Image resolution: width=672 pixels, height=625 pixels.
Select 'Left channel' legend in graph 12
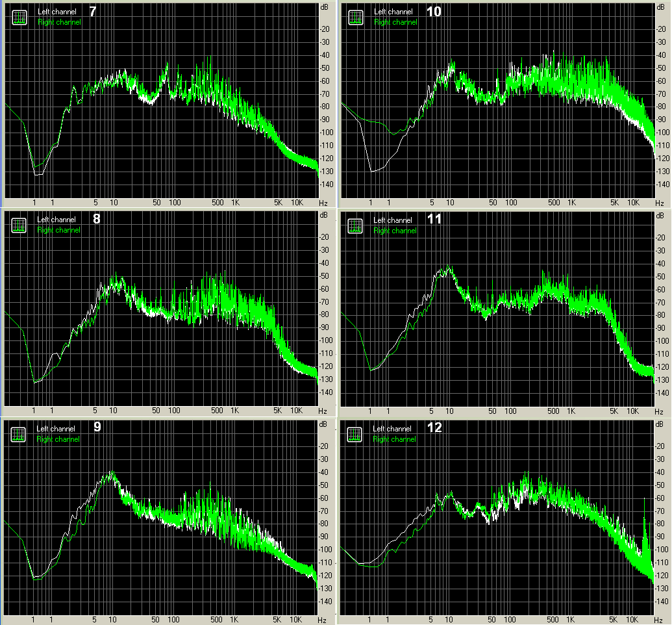(x=392, y=429)
